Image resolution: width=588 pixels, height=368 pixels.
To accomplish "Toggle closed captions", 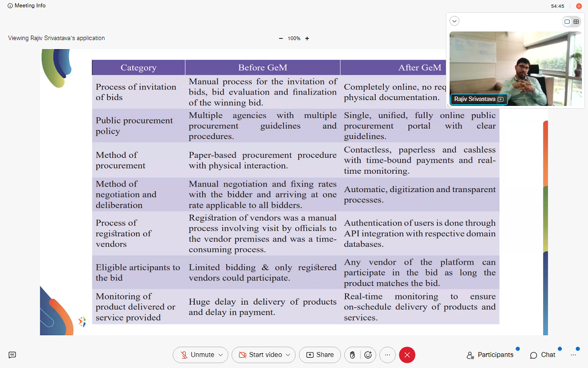I will (x=12, y=355).
